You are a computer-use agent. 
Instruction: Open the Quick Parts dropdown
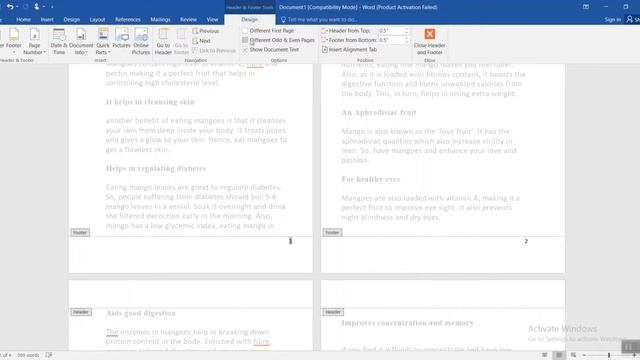point(103,41)
